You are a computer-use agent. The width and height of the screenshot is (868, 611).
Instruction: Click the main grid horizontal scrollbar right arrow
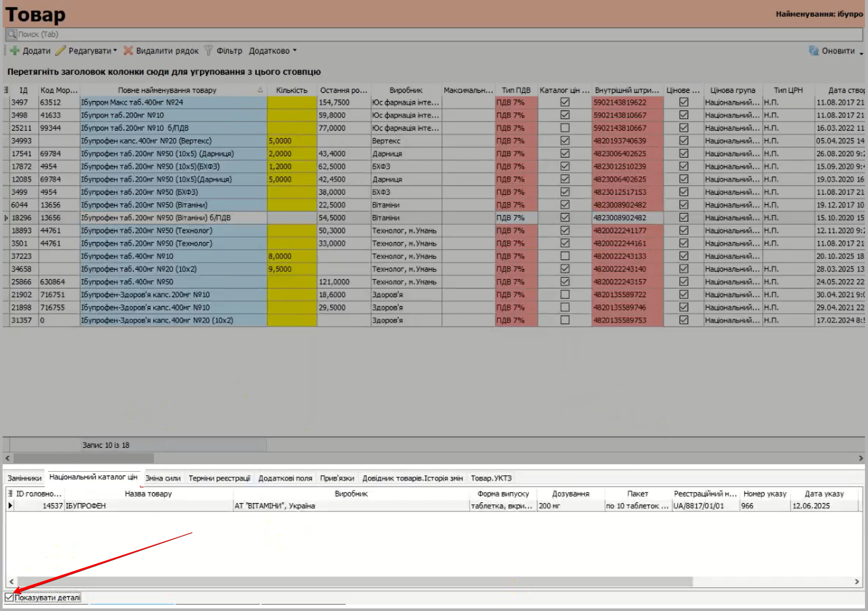pyautogui.click(x=860, y=458)
